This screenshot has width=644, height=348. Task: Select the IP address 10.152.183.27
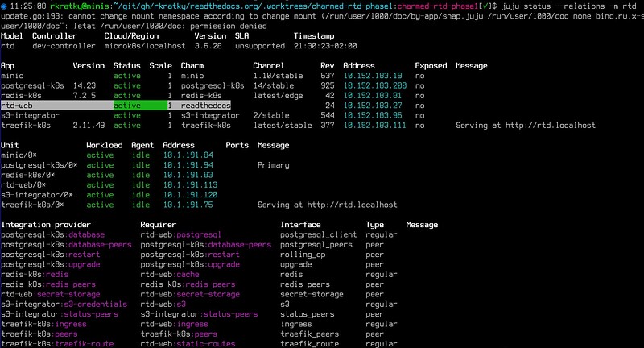(373, 106)
